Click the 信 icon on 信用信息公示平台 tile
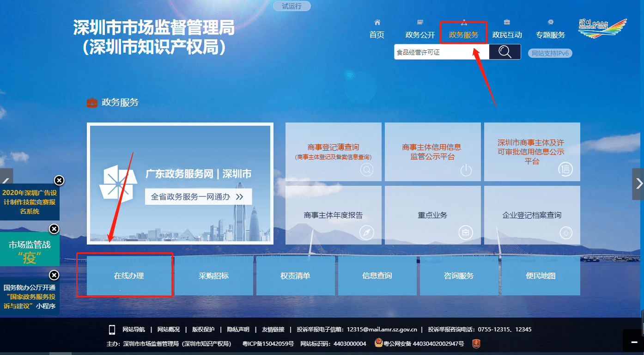 [565, 169]
